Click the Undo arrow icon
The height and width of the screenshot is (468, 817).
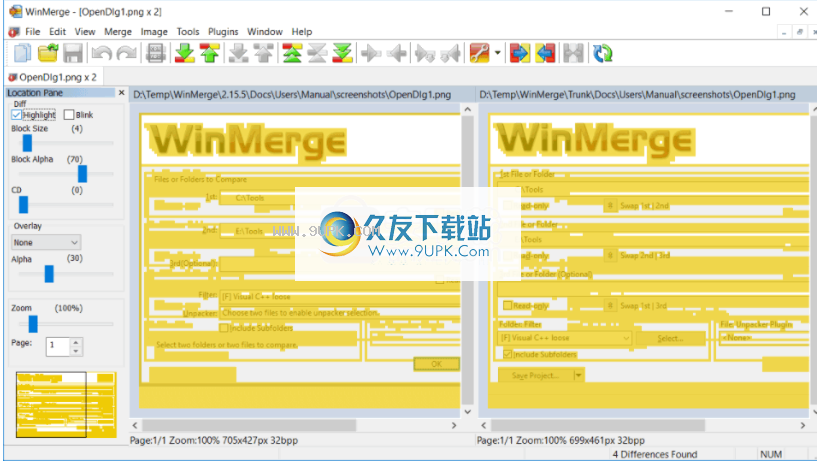pyautogui.click(x=102, y=53)
